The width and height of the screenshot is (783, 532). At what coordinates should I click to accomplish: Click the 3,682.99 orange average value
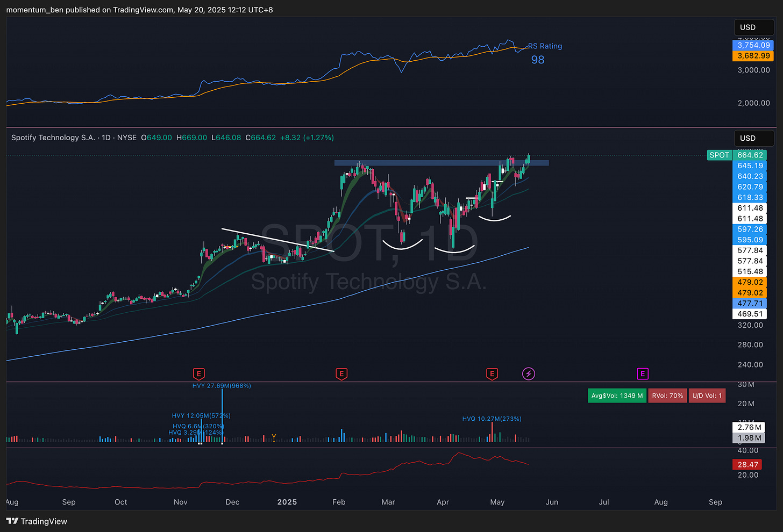point(753,56)
